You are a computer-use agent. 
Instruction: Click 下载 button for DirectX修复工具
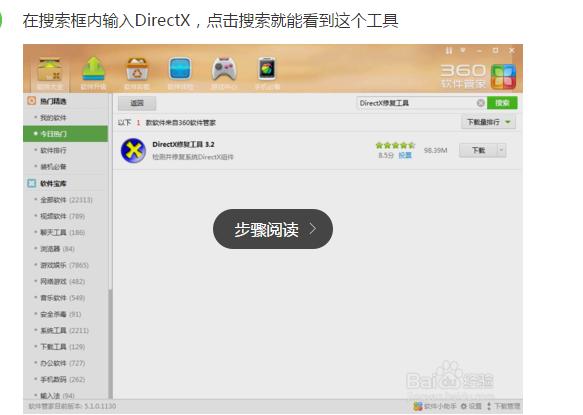(x=478, y=150)
